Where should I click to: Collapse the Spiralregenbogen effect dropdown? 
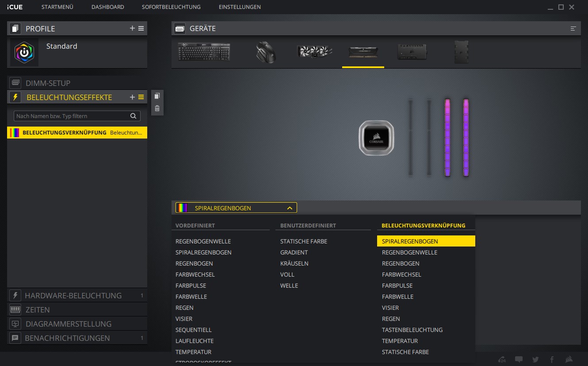[290, 208]
